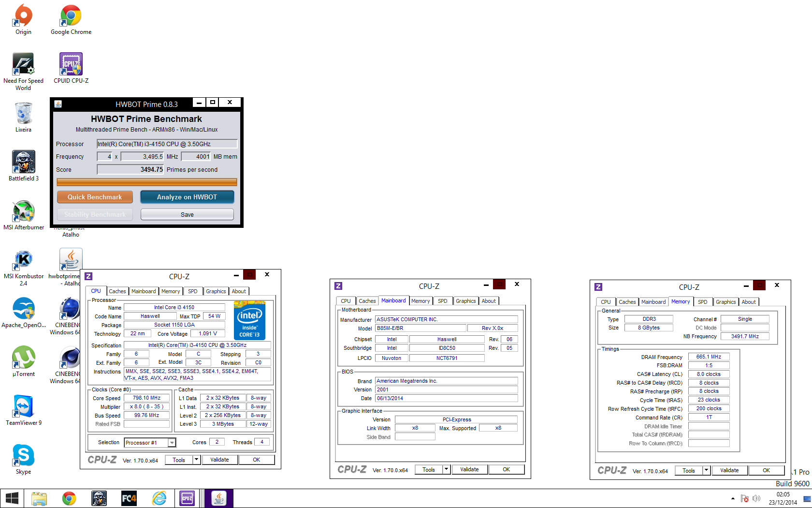
Task: Open the SPD tab in the CPU window
Action: [x=193, y=291]
